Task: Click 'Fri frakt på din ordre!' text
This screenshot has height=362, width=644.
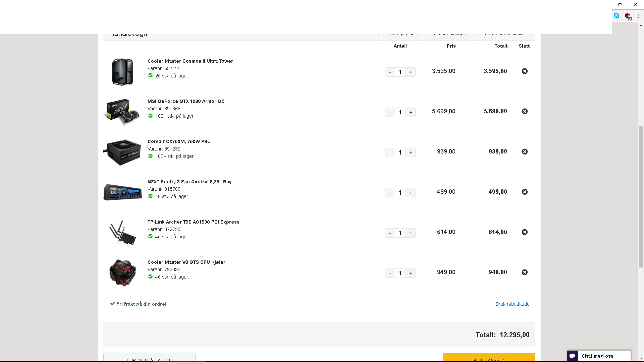Action: (141, 304)
